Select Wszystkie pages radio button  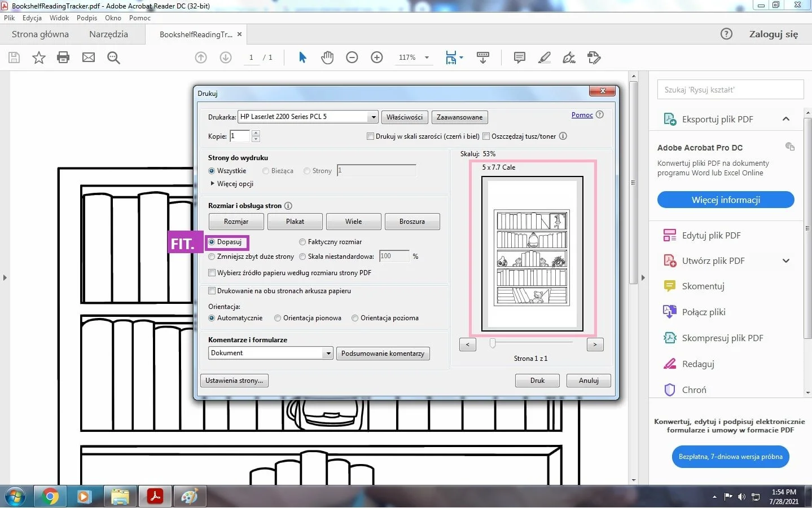[212, 171]
